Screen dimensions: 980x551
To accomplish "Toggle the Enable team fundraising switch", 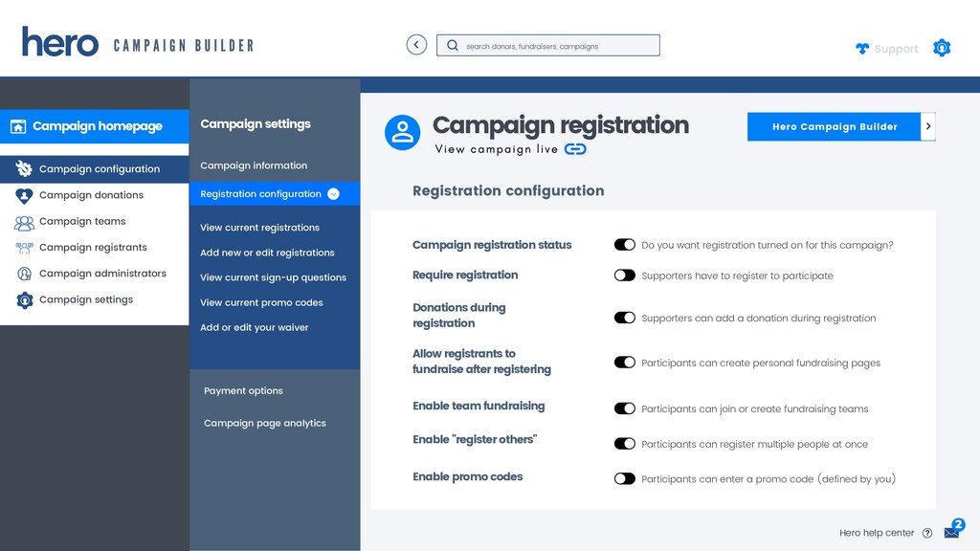I will point(624,408).
